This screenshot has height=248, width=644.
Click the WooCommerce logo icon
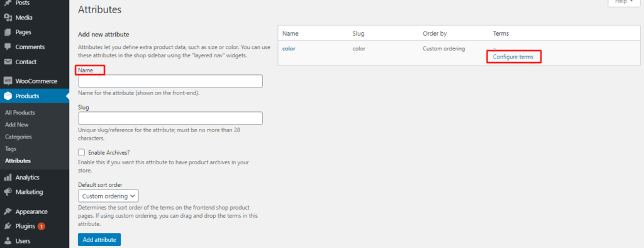(x=8, y=81)
